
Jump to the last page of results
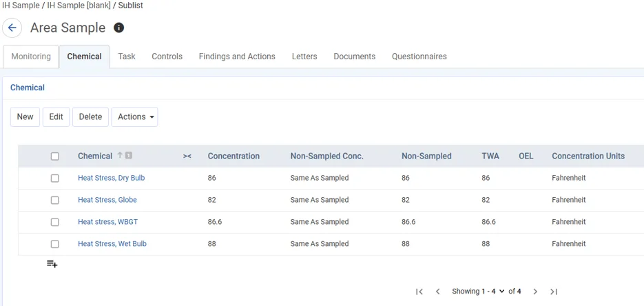(x=554, y=292)
